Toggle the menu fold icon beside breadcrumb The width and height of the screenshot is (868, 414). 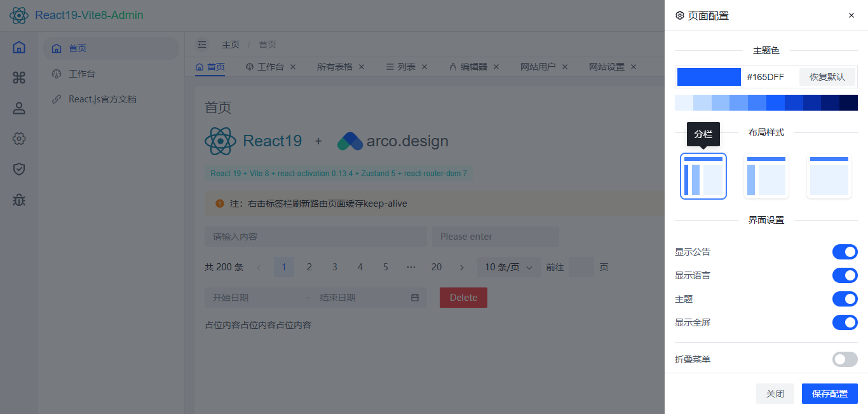coord(202,45)
